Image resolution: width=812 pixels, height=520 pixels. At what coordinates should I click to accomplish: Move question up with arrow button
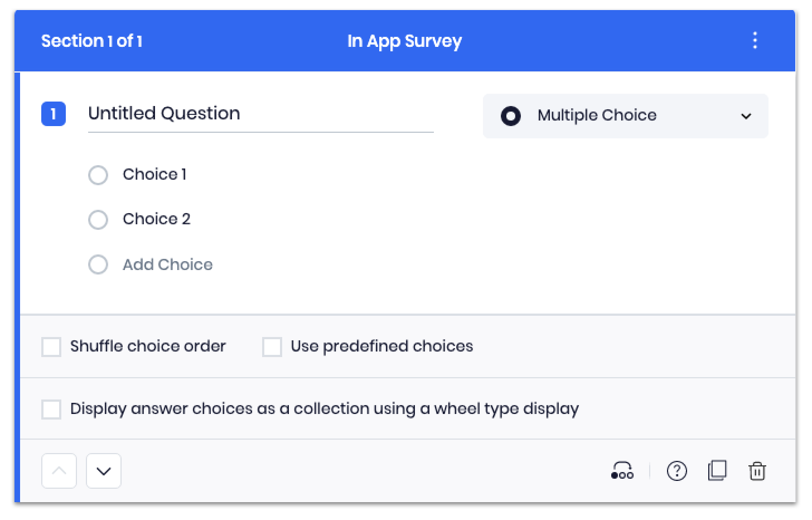[59, 471]
